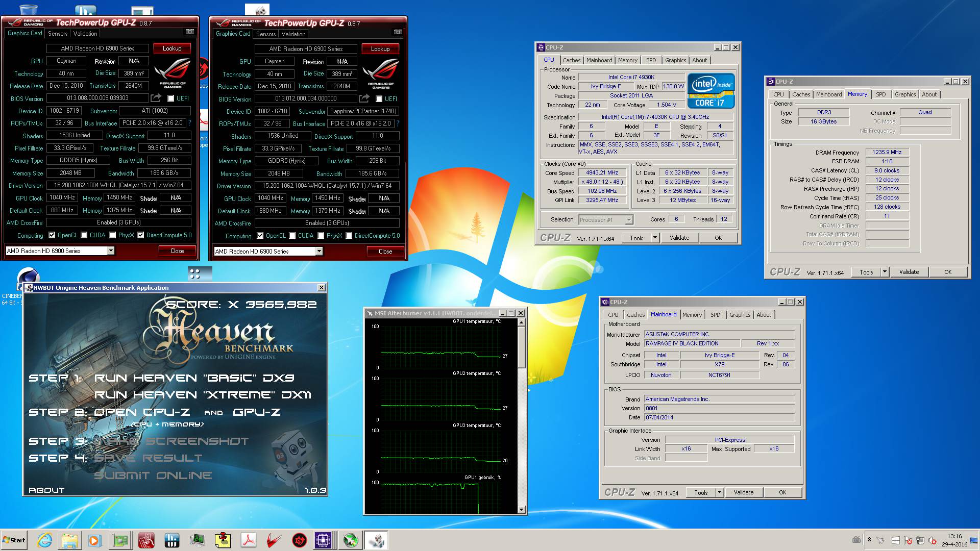Click GPU-Z graphics card icon on taskbar
980x551 pixels.
pos(120,540)
